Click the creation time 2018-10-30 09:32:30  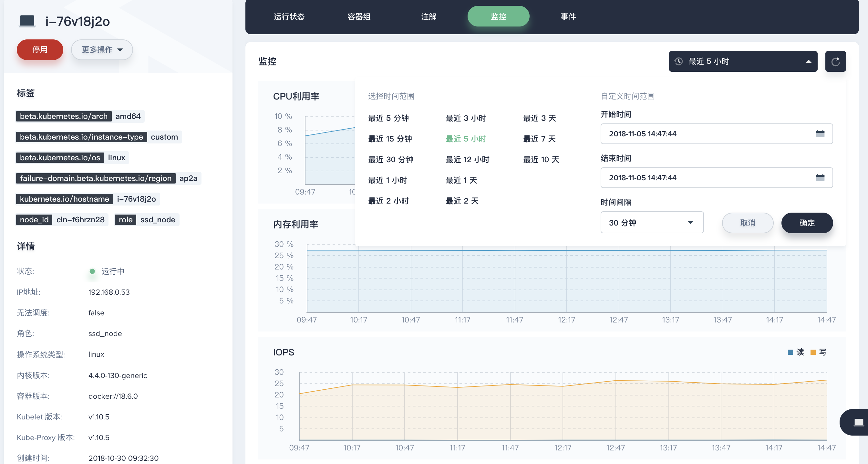point(123,458)
